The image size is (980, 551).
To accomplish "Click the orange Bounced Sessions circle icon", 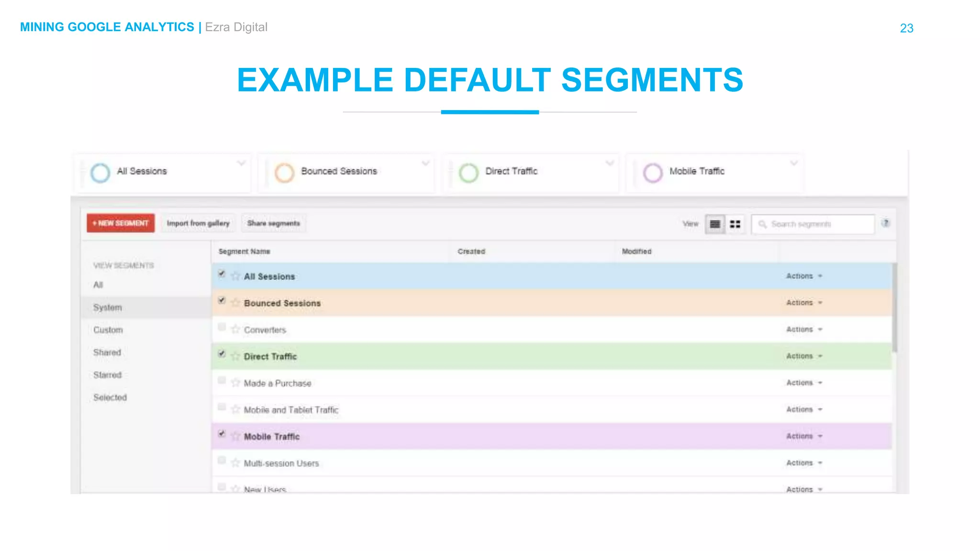I will pos(284,173).
